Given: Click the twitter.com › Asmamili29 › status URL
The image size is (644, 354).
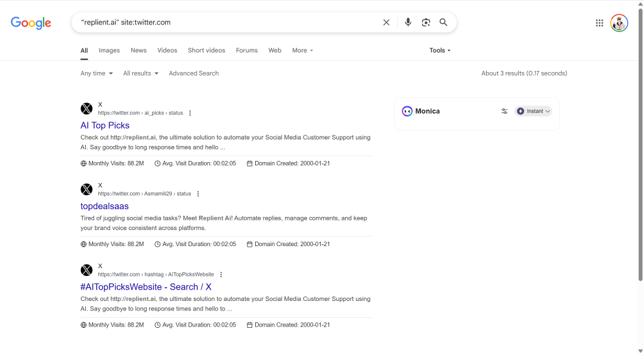Looking at the screenshot, I should [144, 194].
